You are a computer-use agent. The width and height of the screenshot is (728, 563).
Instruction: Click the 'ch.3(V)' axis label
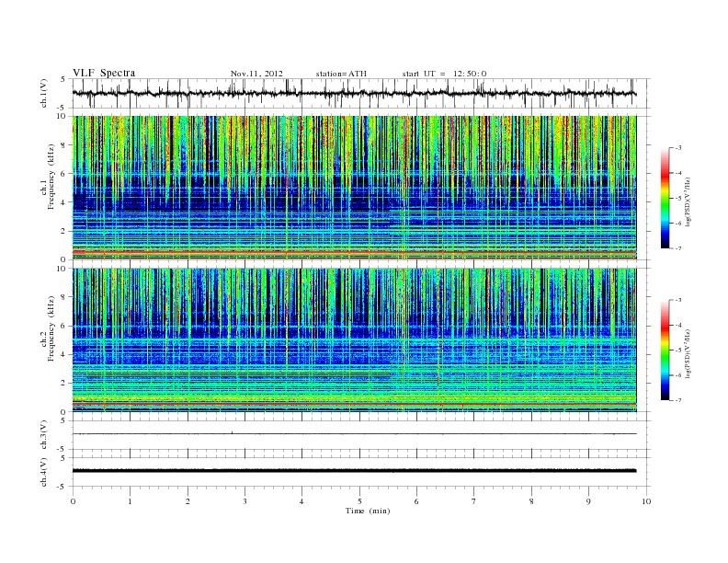tap(44, 435)
